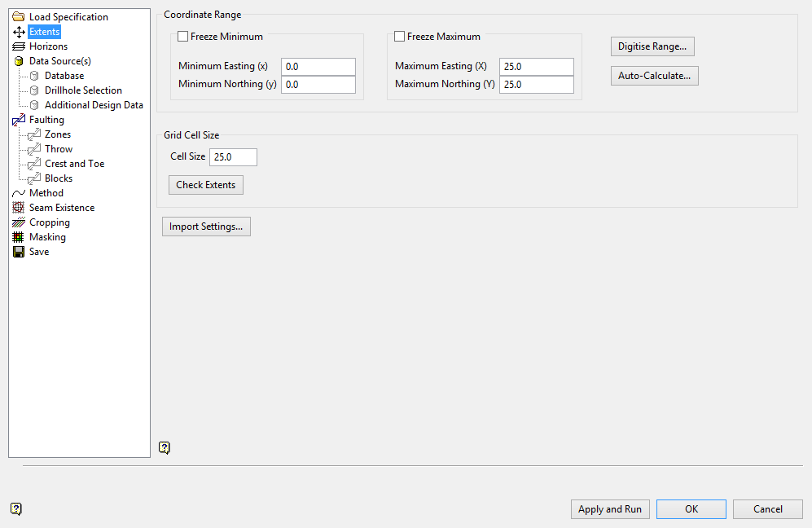Screen dimensions: 812x528
Task: Click the Throw fault icon
Action: coord(34,149)
